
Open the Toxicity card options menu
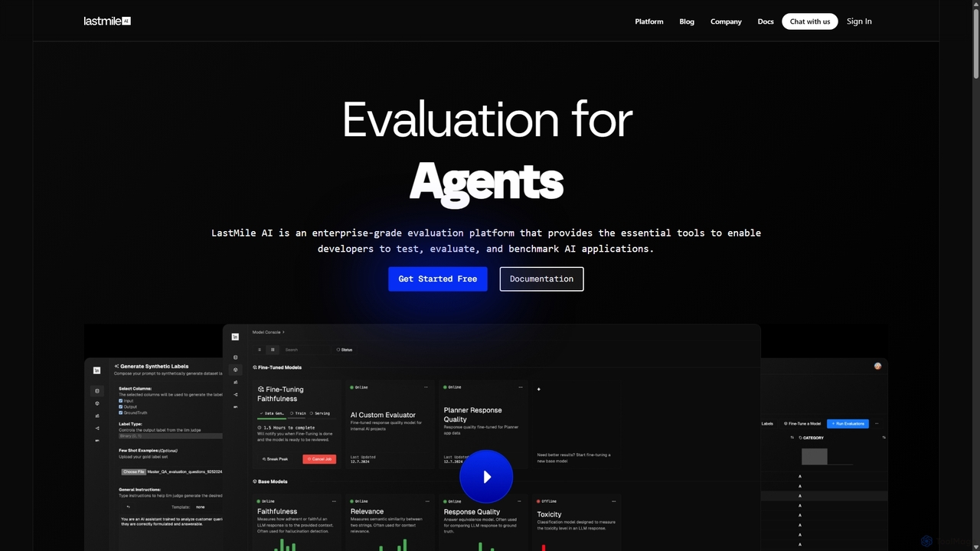[x=614, y=501]
